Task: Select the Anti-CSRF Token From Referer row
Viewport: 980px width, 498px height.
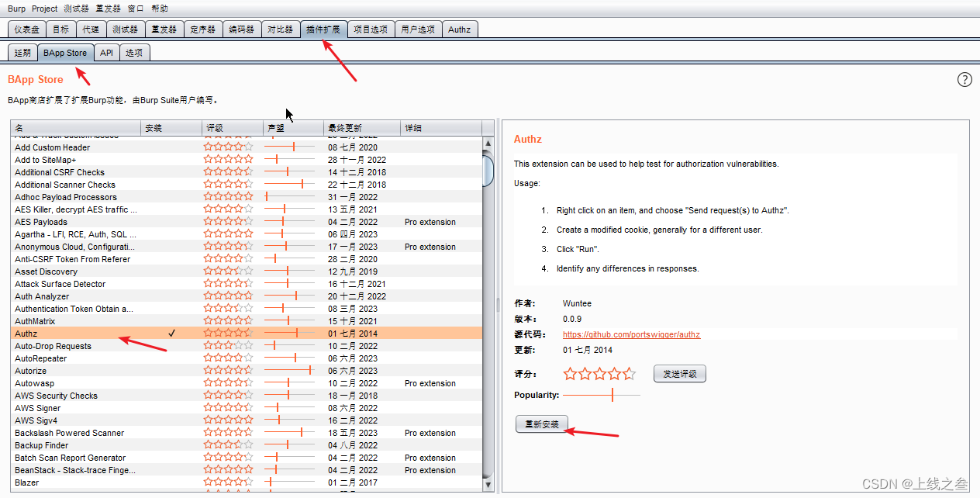Action: pos(247,259)
